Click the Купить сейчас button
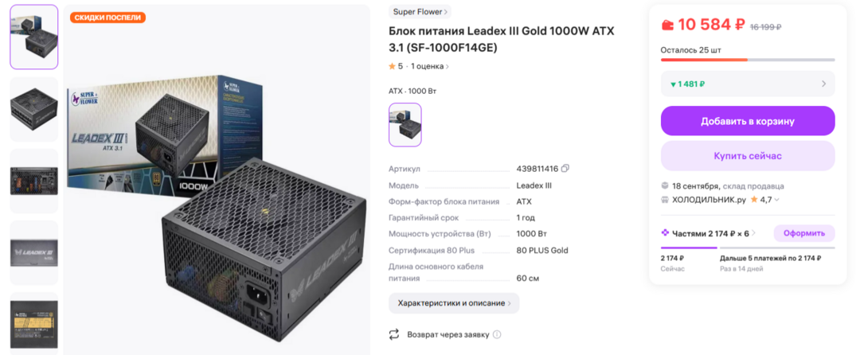The width and height of the screenshot is (868, 355). 747,156
